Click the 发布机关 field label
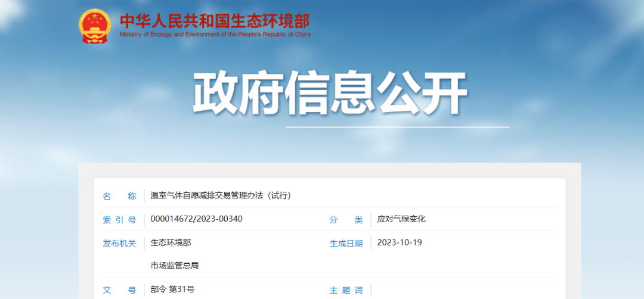The height and width of the screenshot is (299, 644). click(x=119, y=243)
